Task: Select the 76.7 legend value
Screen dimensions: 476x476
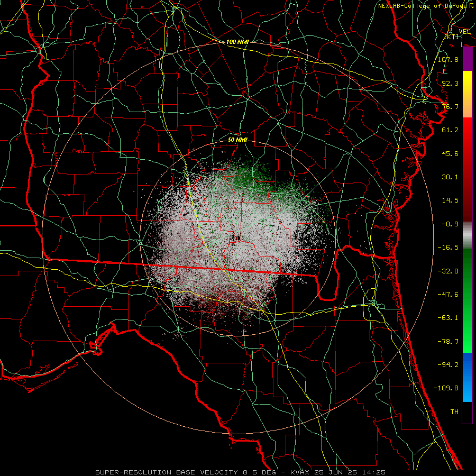Action: 450,106
